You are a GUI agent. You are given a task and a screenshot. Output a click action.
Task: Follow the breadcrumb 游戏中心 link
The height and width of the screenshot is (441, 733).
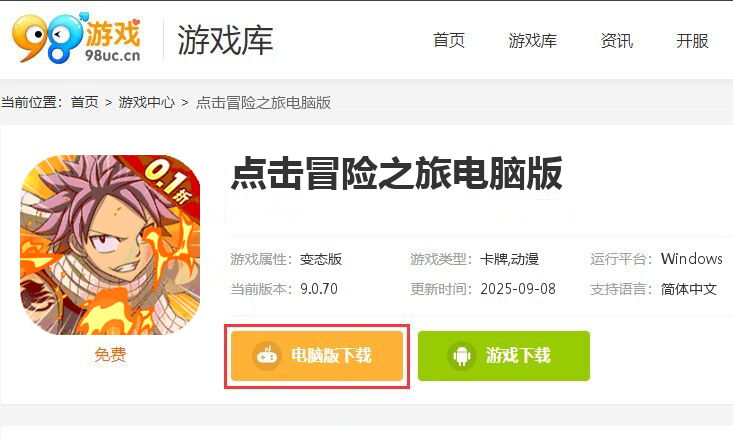[146, 102]
